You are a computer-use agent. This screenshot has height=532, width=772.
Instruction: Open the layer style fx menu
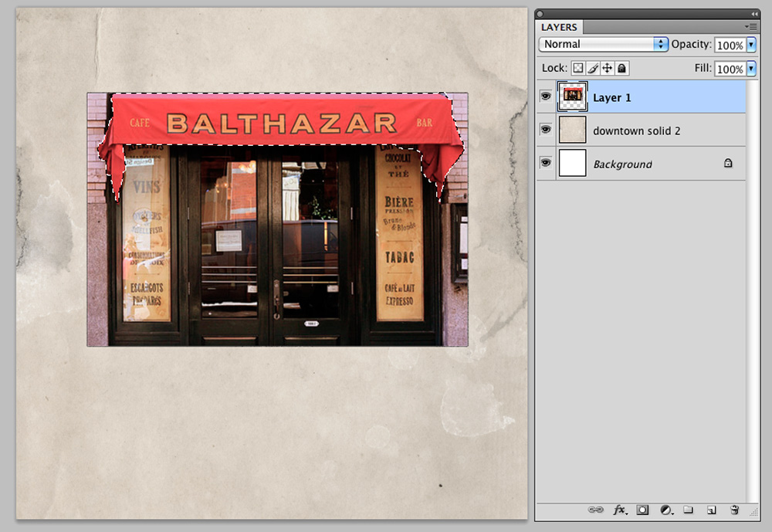click(621, 510)
